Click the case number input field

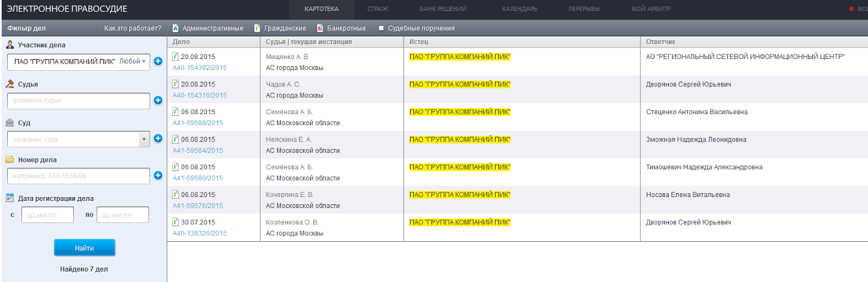click(78, 176)
